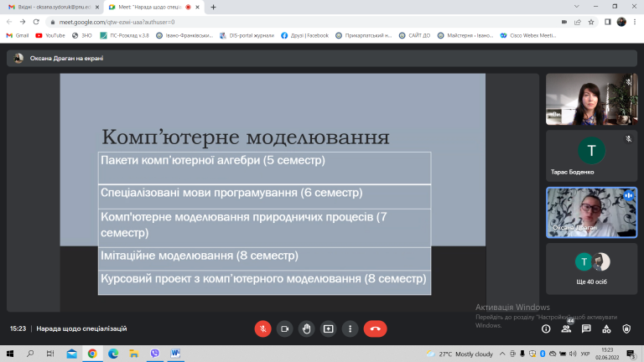Show hidden system tray icons
Screen dimensions: 644x362
(x=502, y=354)
